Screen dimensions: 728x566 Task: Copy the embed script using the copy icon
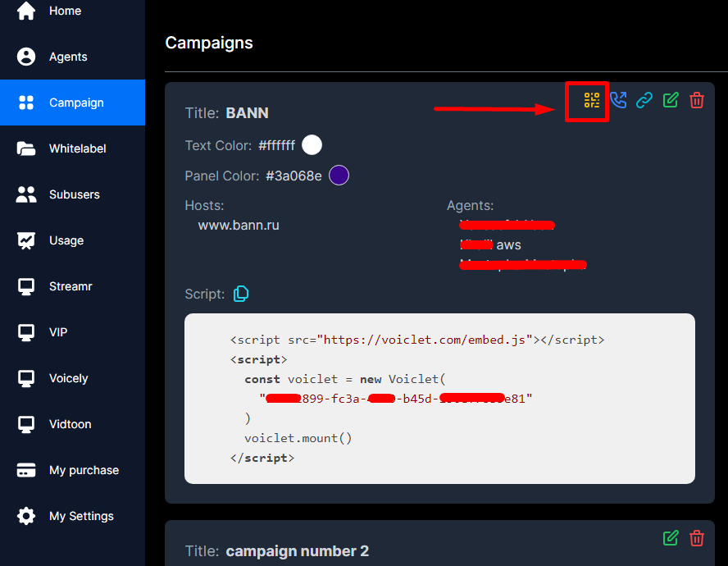(240, 294)
